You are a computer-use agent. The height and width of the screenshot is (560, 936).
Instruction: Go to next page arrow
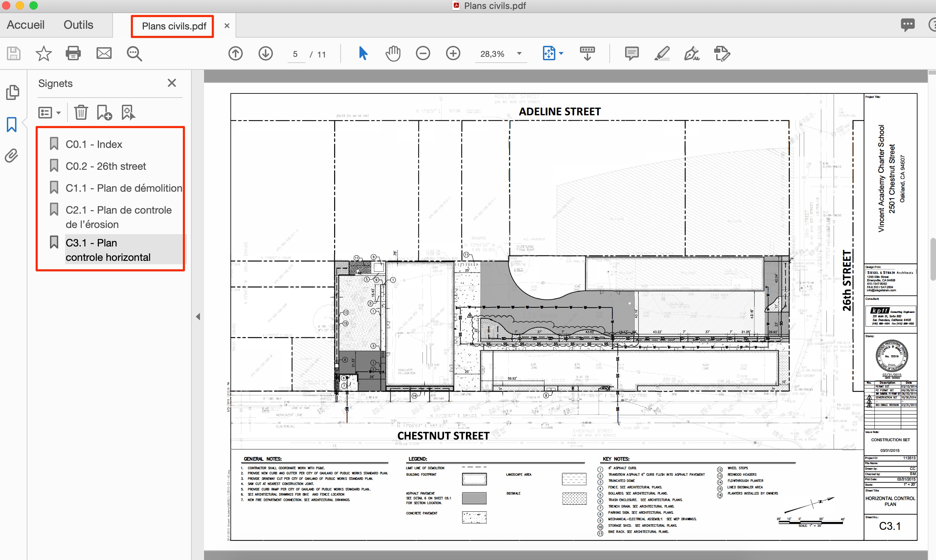(266, 54)
